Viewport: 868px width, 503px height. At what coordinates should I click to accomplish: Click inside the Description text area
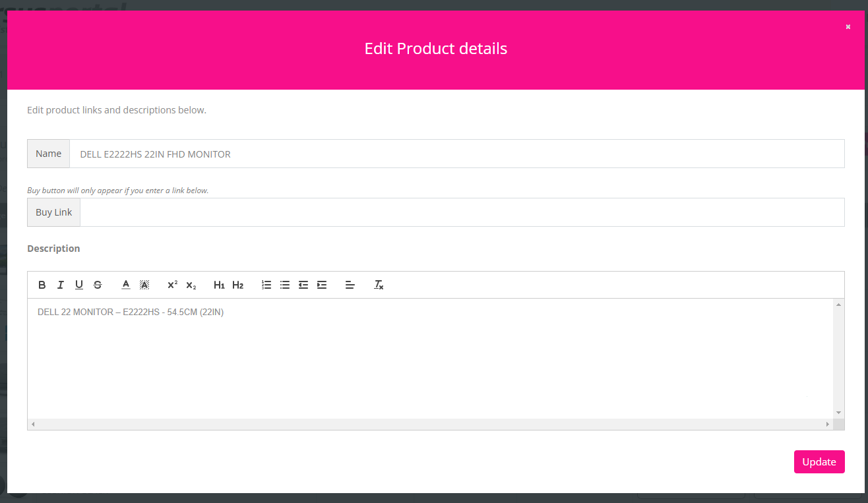tap(431, 359)
